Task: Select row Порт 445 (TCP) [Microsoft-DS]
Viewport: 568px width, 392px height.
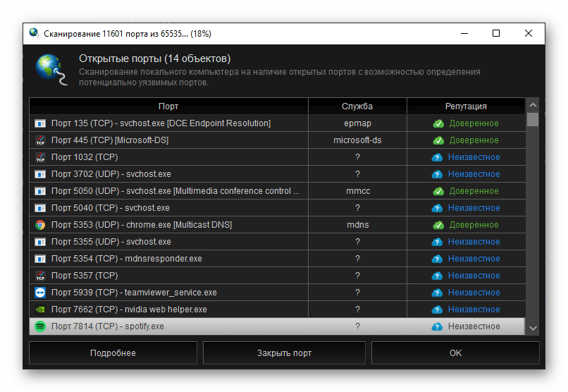Action: (278, 140)
